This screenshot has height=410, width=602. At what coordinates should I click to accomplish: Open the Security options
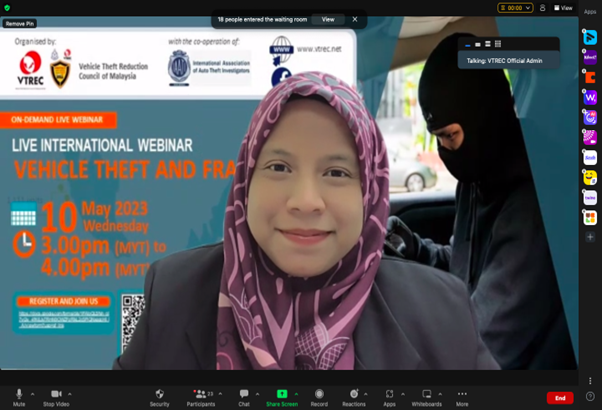click(159, 395)
